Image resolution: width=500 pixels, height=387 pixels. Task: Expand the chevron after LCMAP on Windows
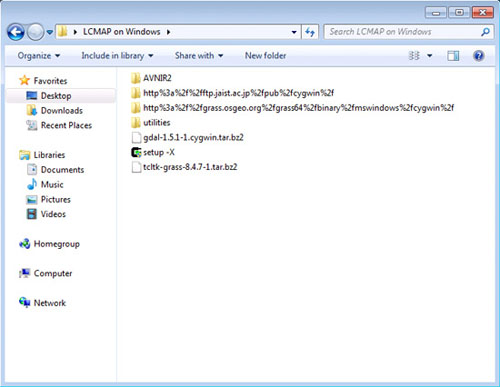coord(168,32)
